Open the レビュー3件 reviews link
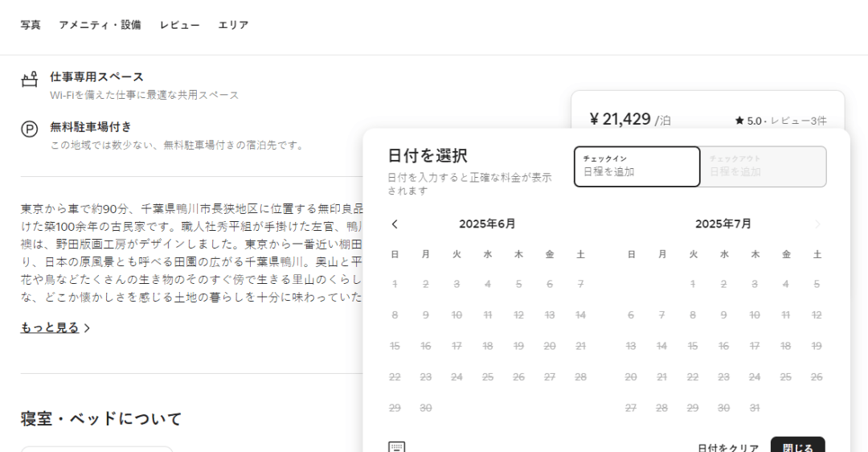The image size is (868, 452). 798,121
